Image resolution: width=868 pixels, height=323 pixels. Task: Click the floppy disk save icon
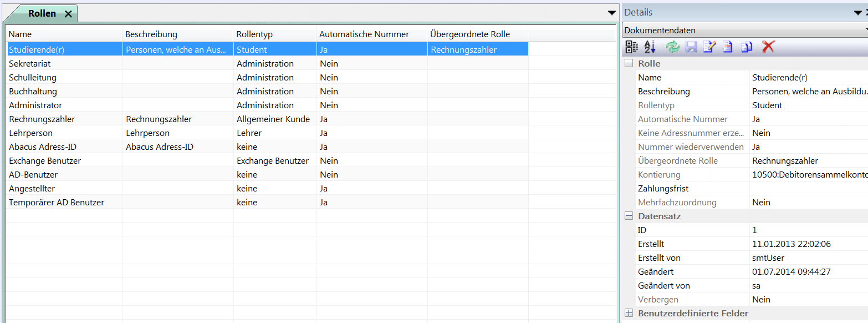[691, 47]
